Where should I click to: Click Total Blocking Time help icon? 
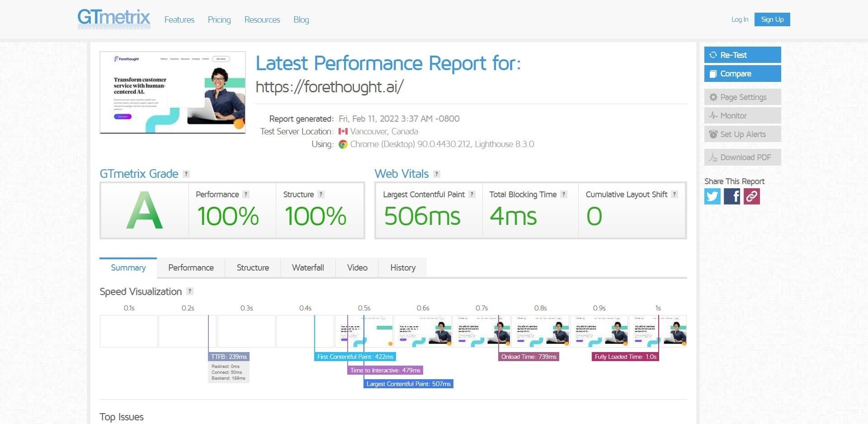pyautogui.click(x=564, y=194)
